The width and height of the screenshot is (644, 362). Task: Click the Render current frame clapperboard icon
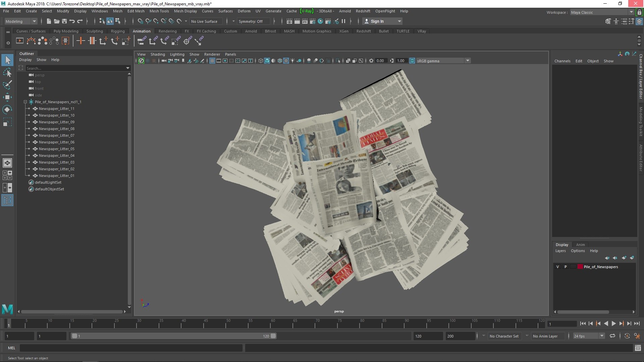[x=297, y=21]
